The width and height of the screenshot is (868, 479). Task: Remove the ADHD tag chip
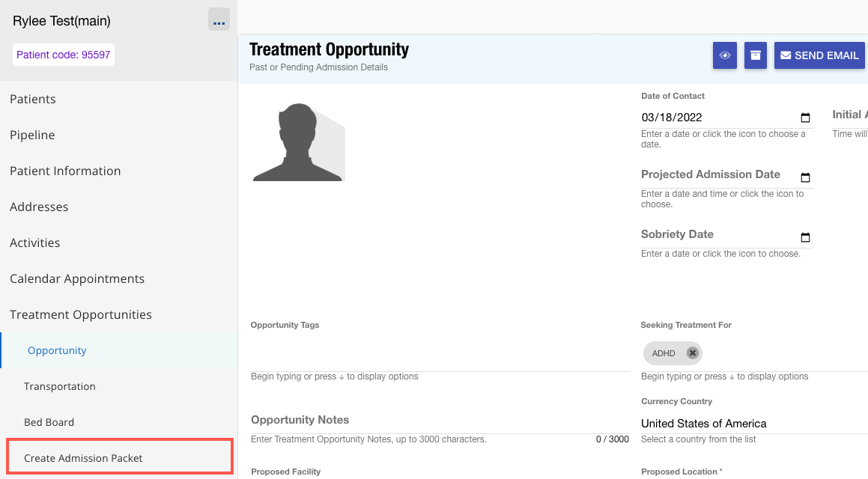point(692,353)
